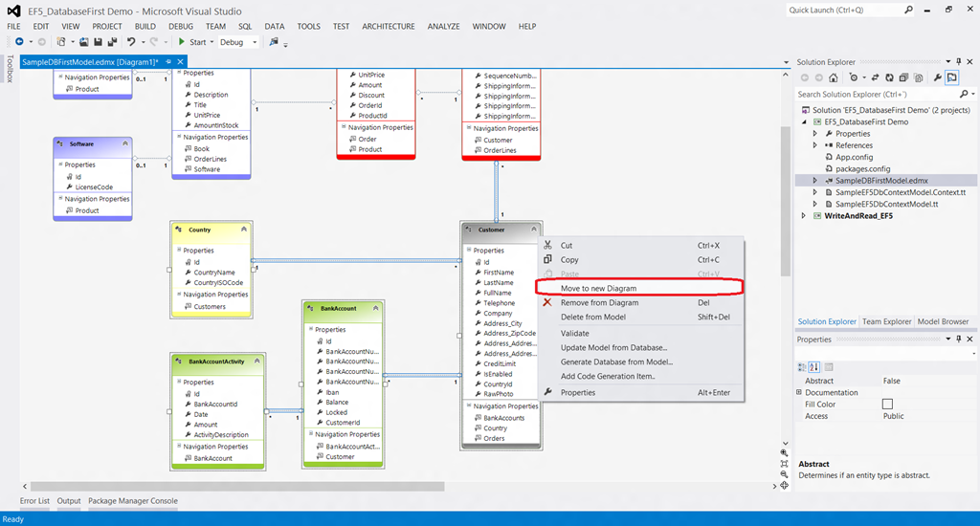Image resolution: width=980 pixels, height=526 pixels.
Task: Click the Find in Files toolbar icon
Action: 273,42
